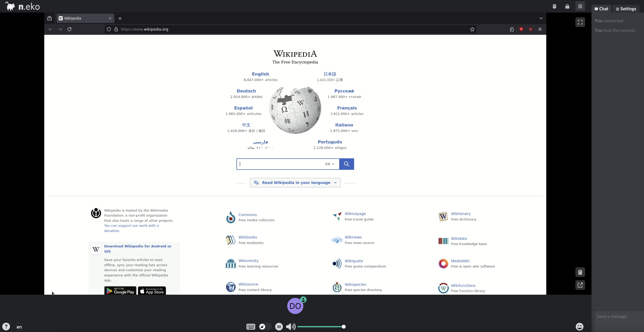Screen dimensions: 644x332
Task: Click the mouse control icon in neko header
Action: click(554, 6)
